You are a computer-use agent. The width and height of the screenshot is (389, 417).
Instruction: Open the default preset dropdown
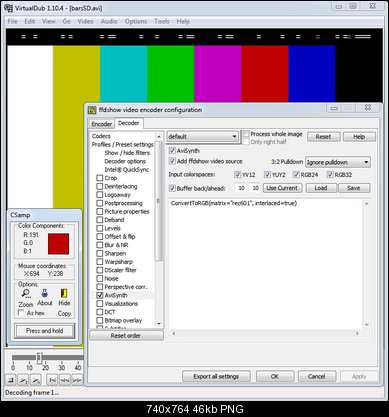click(203, 137)
